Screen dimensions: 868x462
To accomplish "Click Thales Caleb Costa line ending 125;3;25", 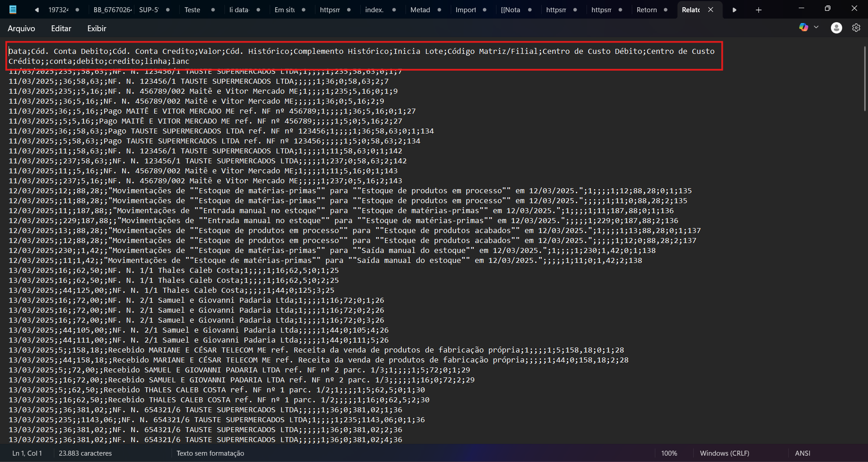I will point(172,290).
